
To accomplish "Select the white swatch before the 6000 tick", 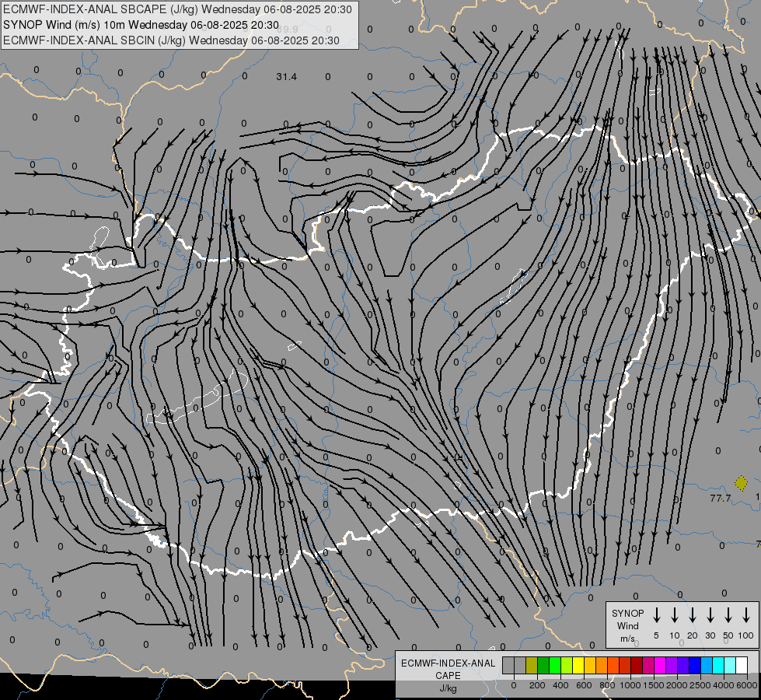I will [741, 665].
